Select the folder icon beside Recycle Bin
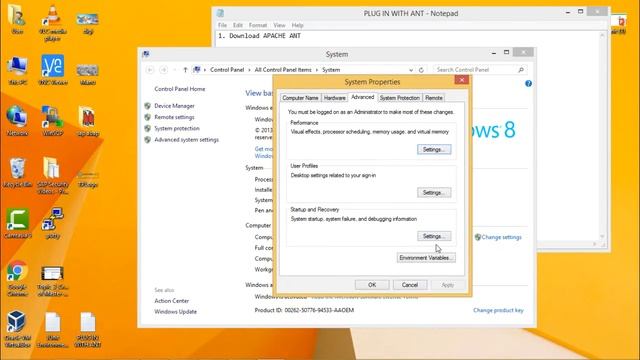The width and height of the screenshot is (640, 360). [53, 176]
